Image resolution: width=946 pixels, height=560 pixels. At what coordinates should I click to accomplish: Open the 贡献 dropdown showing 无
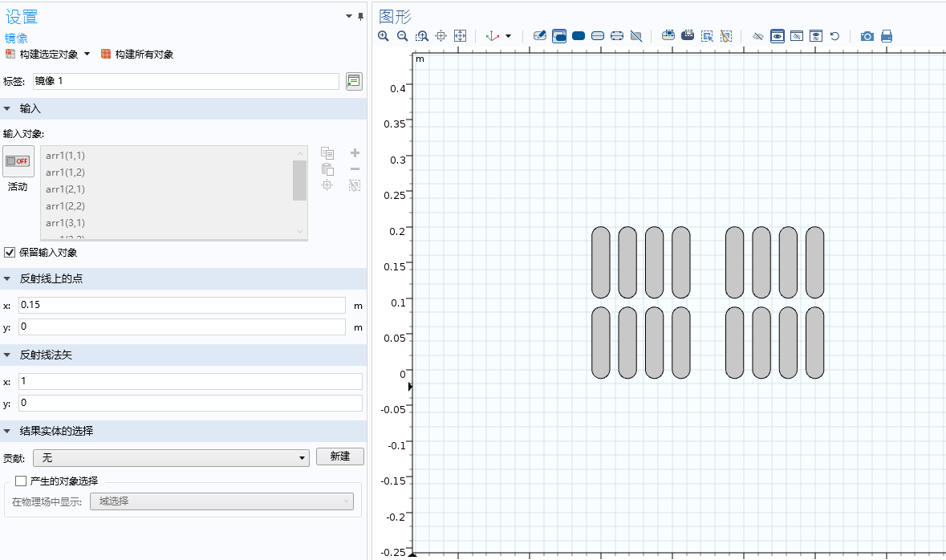point(171,458)
